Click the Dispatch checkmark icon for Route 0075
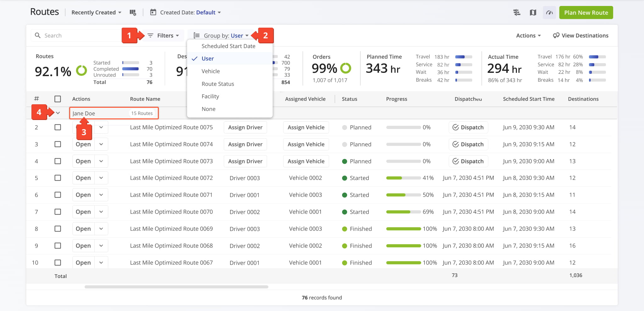644x311 pixels. [455, 127]
